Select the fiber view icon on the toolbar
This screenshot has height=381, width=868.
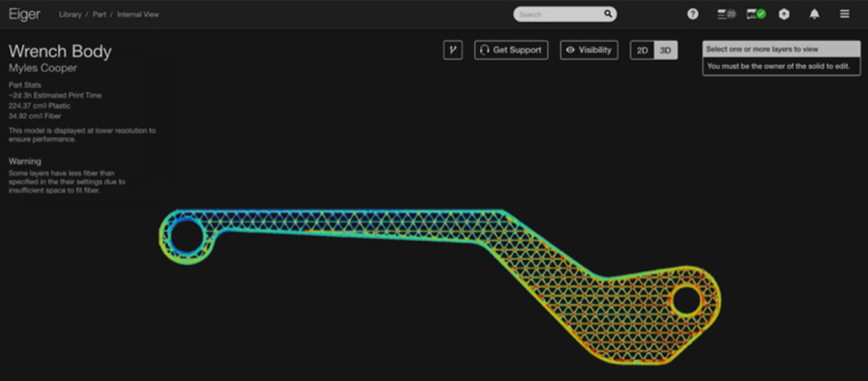click(x=452, y=50)
